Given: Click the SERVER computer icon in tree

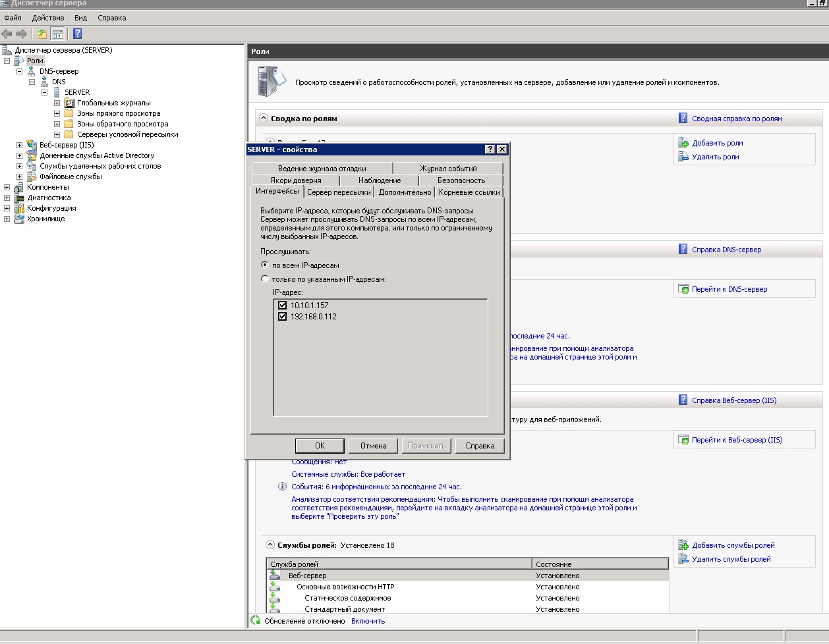Looking at the screenshot, I should tap(57, 92).
